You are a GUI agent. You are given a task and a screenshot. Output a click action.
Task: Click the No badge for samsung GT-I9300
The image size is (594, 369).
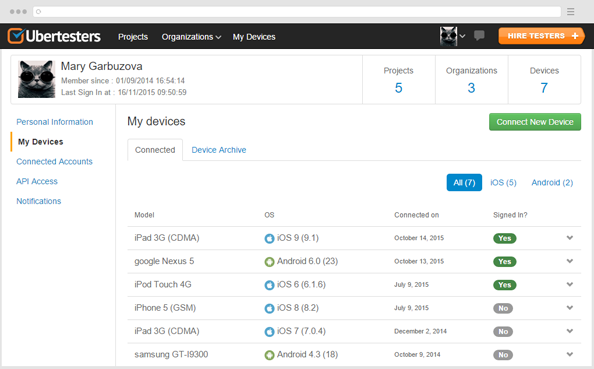click(x=503, y=355)
